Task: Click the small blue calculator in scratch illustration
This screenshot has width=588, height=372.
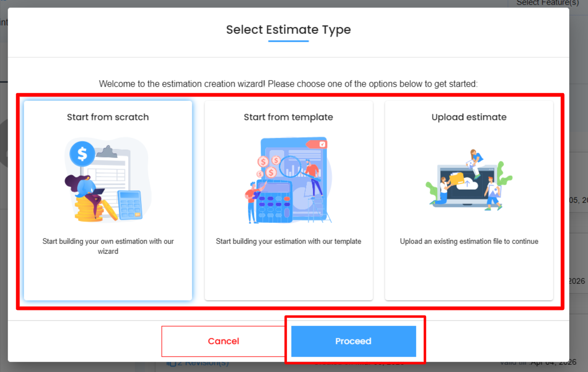Action: [130, 205]
